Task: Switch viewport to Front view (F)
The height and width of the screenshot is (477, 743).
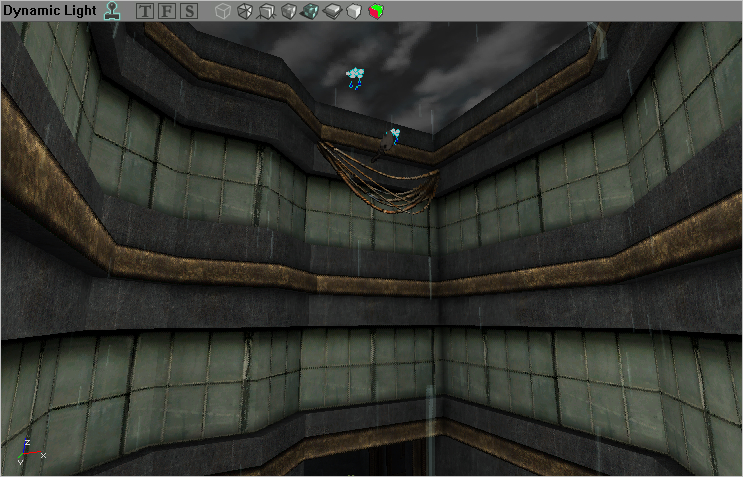Action: click(x=167, y=11)
